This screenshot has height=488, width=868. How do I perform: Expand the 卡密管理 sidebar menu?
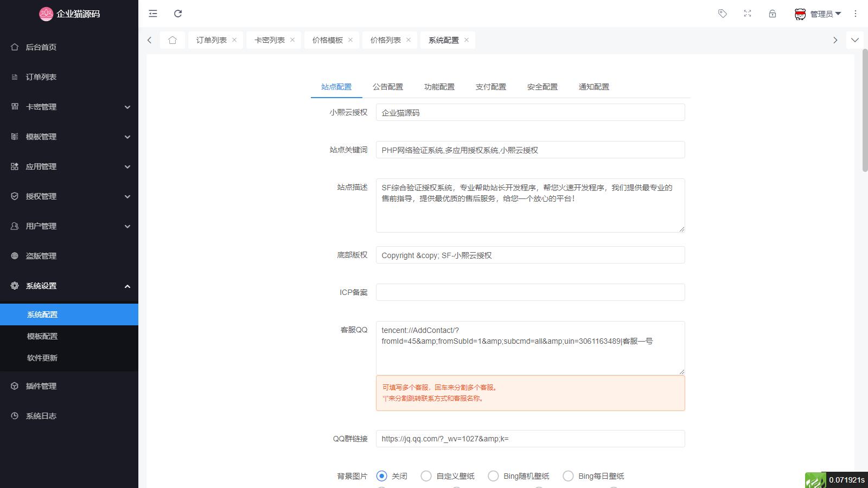[69, 107]
